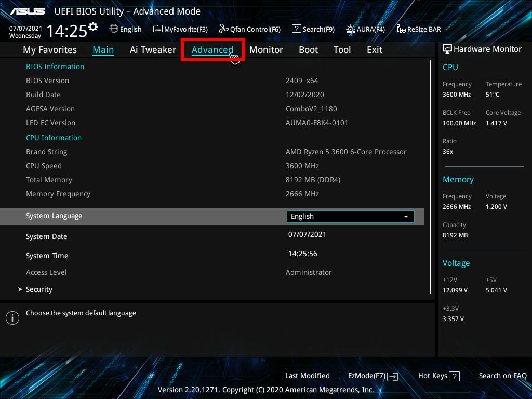
Task: Click Access Level value Administrator
Action: coord(309,272)
